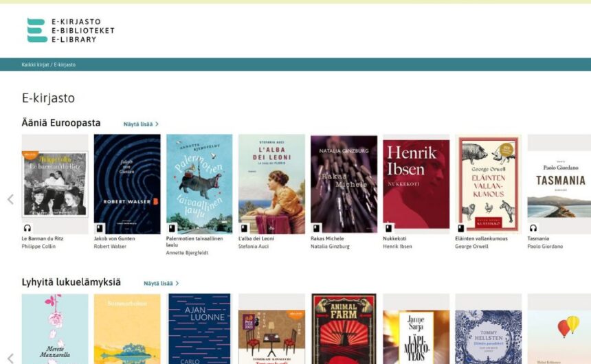Click the left carousel arrow for Ääniä Euroopasta
The height and width of the screenshot is (364, 591).
(10, 199)
